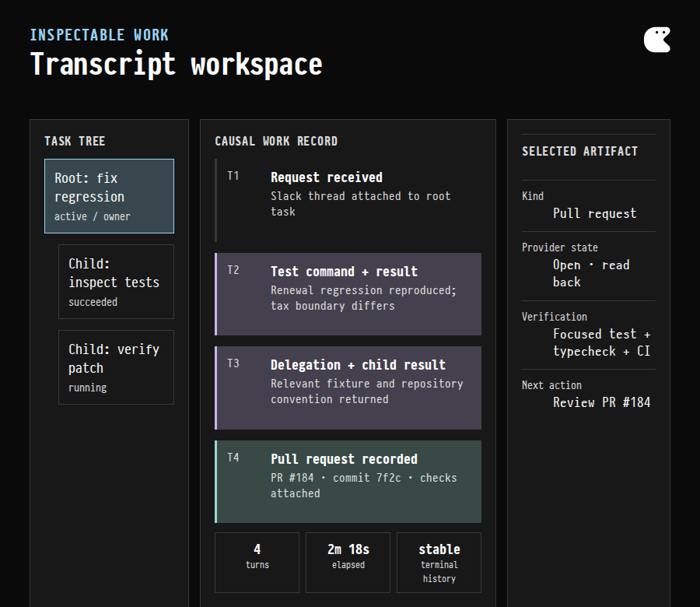Screen dimensions: 700x607
Task: Open the Child: verify patch task
Action: coord(116,367)
